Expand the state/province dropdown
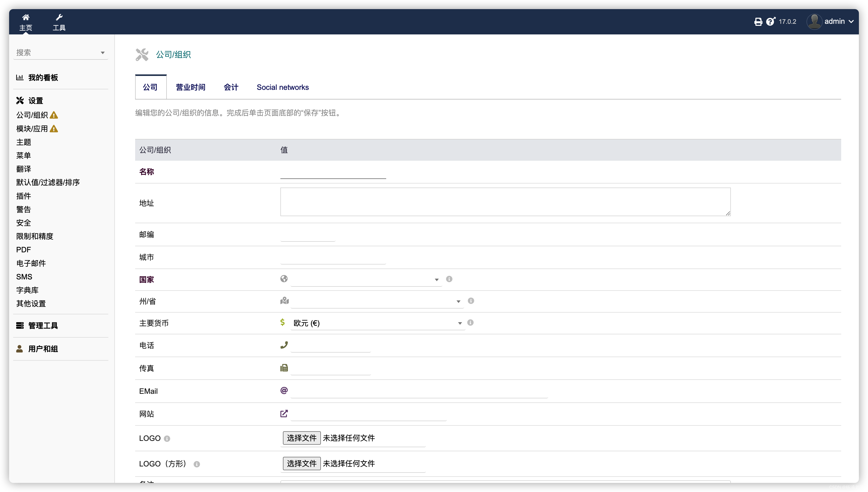 (376, 301)
